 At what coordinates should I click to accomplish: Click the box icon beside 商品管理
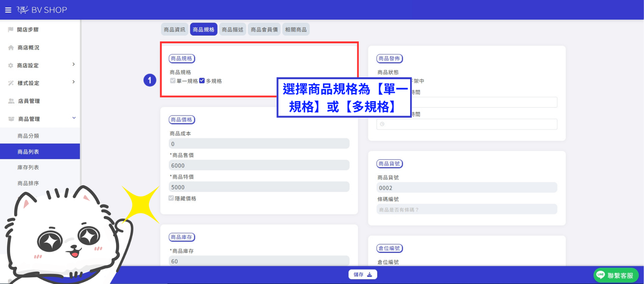11,119
